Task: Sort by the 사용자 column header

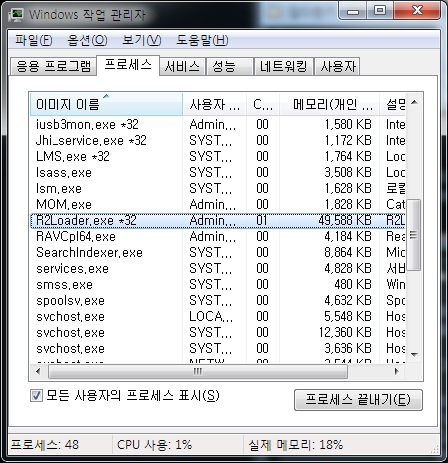Action: pyautogui.click(x=214, y=105)
